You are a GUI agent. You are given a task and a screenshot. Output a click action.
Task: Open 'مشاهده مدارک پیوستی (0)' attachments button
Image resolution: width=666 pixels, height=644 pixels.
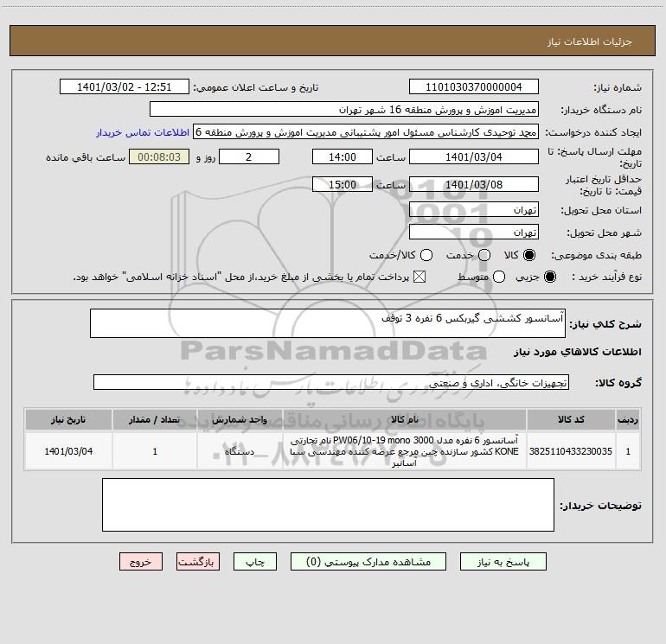click(x=368, y=562)
